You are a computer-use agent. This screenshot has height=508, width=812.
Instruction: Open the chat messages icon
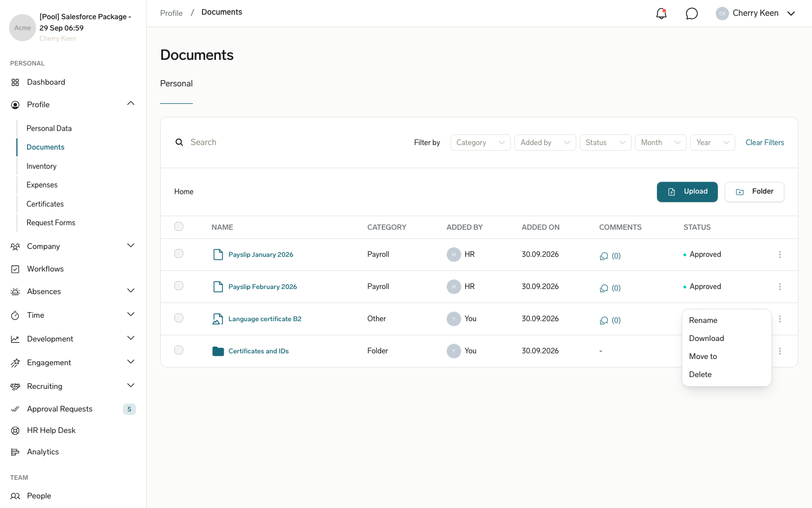tap(692, 14)
